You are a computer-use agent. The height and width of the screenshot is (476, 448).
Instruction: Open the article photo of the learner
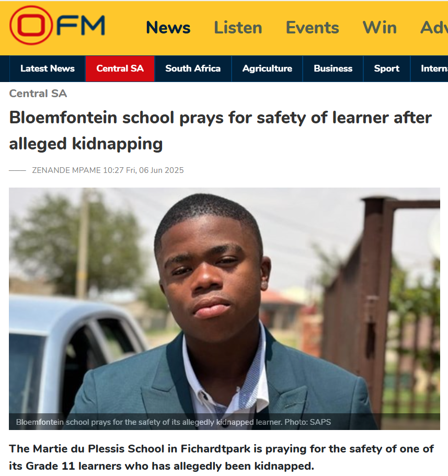(224, 308)
